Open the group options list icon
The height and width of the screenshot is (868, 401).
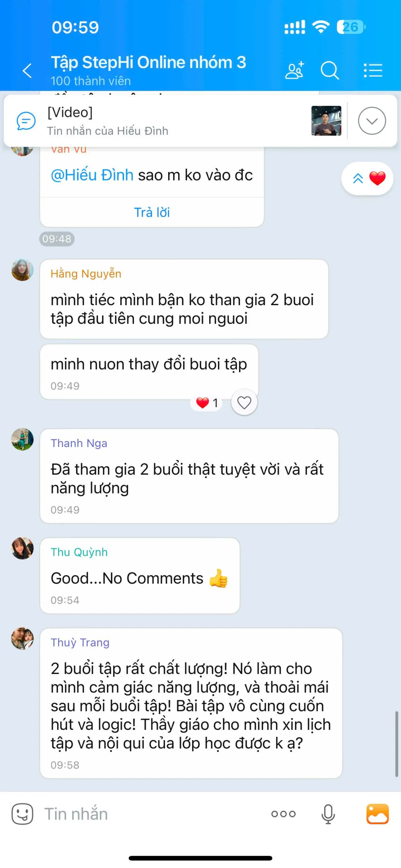coord(373,70)
